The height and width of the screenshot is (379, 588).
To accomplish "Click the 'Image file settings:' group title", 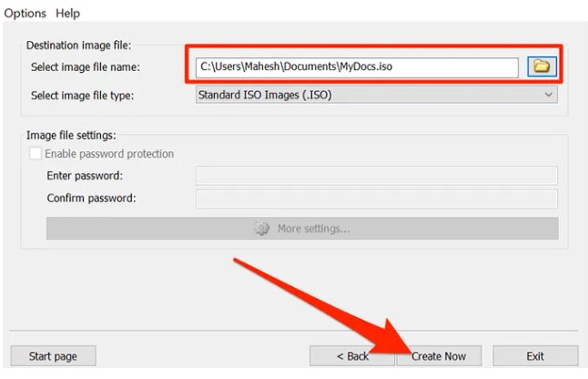I will pyautogui.click(x=71, y=135).
